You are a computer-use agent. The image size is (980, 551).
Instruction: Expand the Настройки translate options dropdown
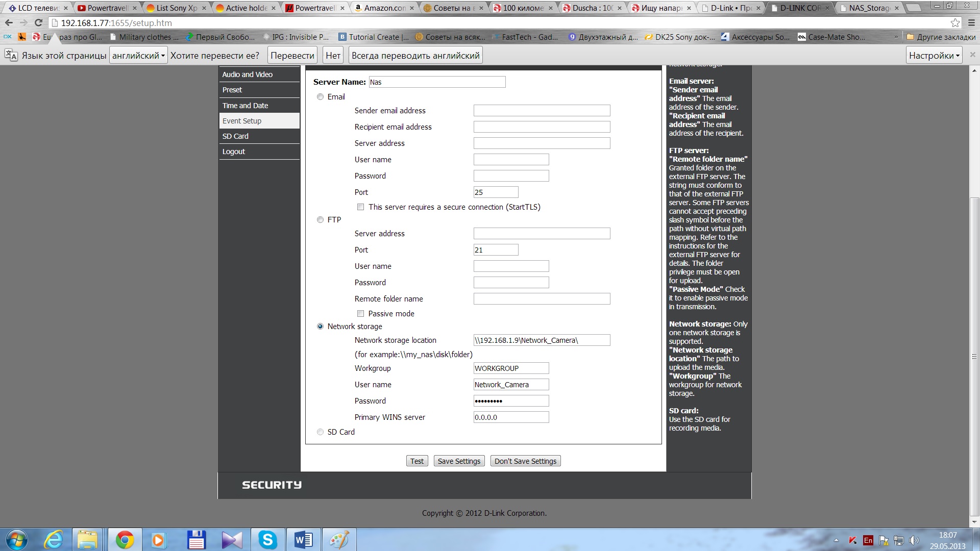934,56
